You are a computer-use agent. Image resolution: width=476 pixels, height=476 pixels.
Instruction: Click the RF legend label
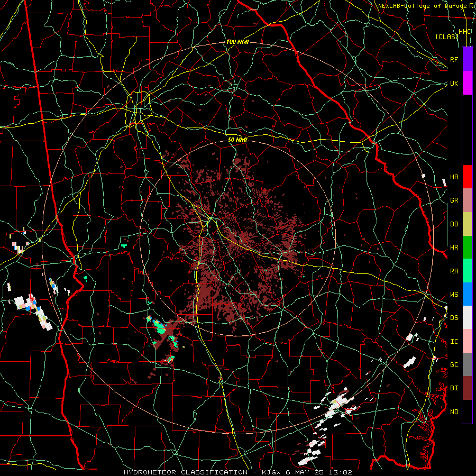point(454,59)
